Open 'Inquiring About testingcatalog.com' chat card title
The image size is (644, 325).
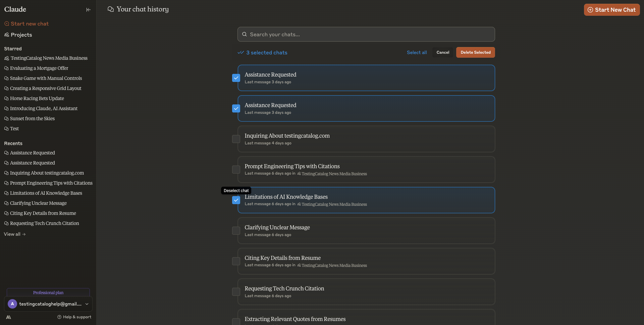(x=287, y=136)
